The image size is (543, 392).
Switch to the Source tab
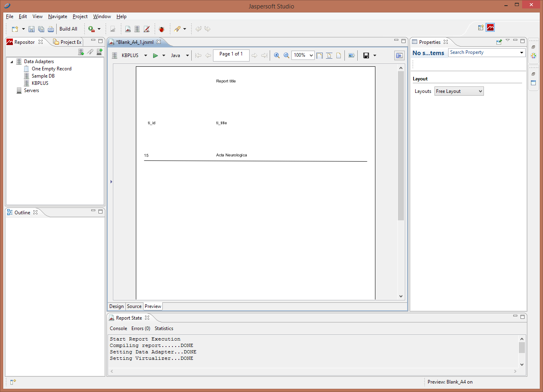coord(134,306)
